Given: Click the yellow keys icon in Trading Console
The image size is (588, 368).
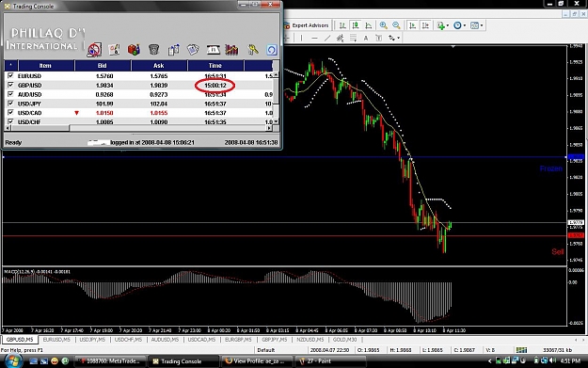Looking at the screenshot, I should (x=253, y=50).
